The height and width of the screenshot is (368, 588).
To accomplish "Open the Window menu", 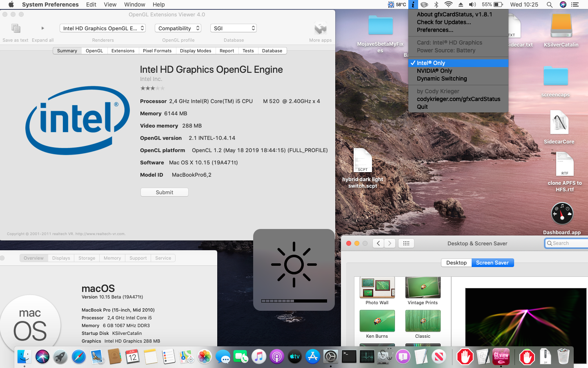I will click(x=135, y=4).
